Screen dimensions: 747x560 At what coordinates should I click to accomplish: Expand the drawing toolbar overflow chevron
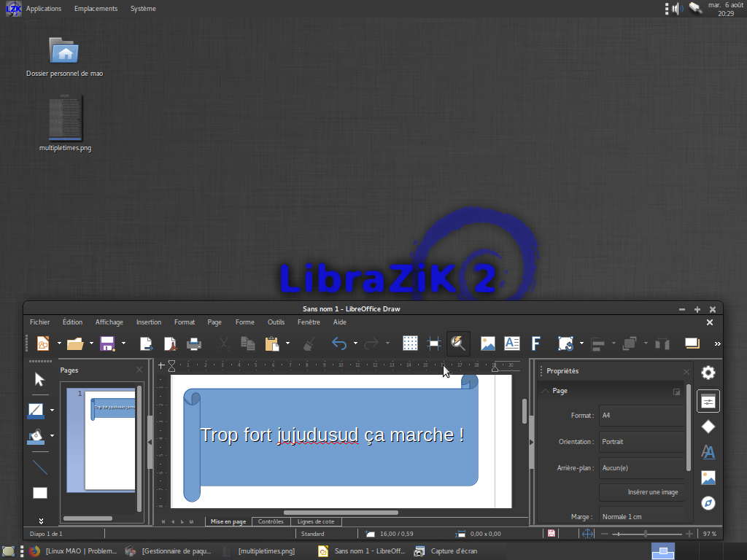[x=41, y=521]
